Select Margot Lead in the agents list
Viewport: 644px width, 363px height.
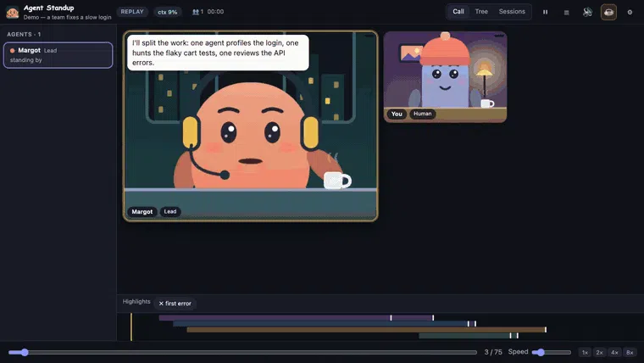pos(58,55)
